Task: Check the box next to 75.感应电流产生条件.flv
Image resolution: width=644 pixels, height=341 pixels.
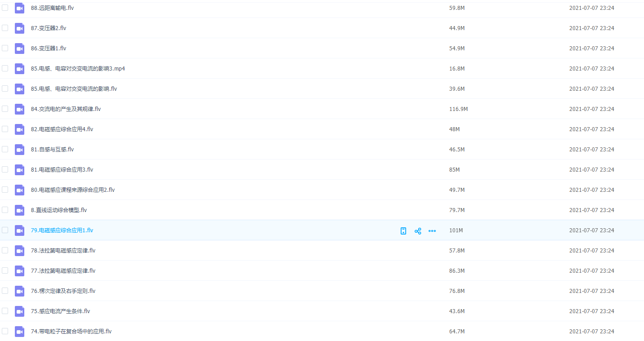Action: click(x=5, y=311)
